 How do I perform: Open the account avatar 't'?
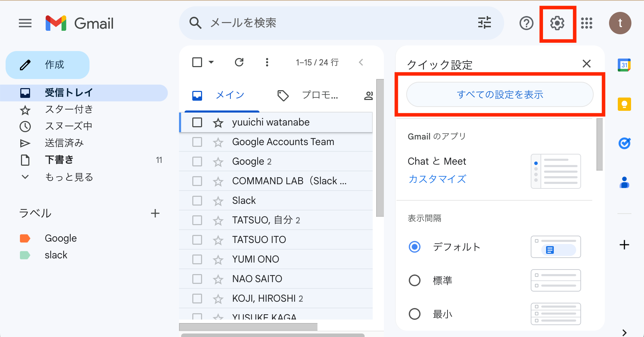(620, 23)
